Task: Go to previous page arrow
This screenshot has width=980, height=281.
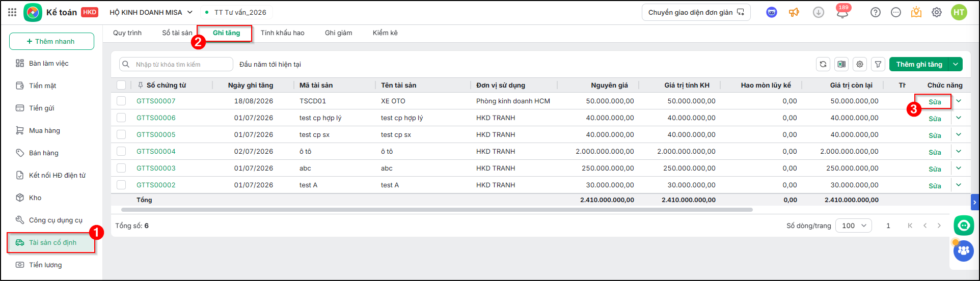Action: [x=925, y=226]
